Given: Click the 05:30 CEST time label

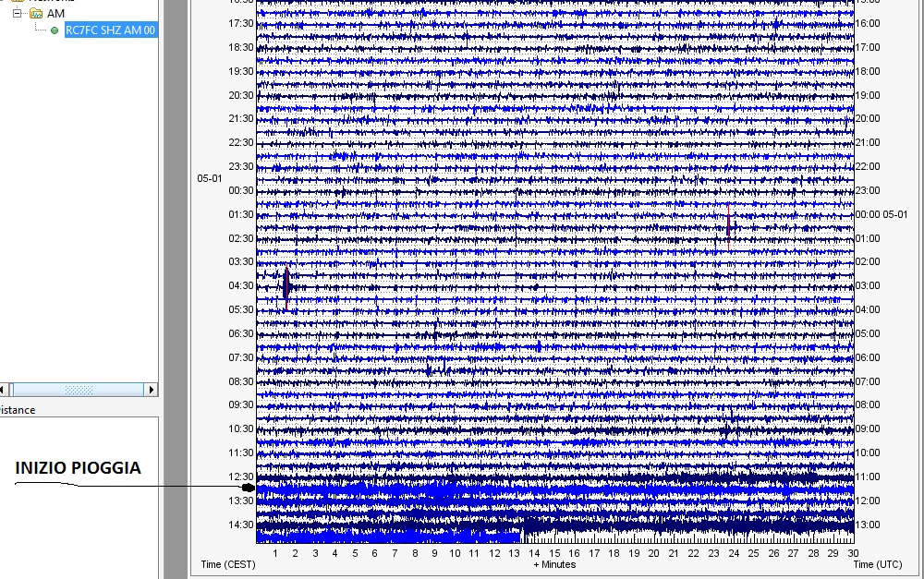Looking at the screenshot, I should coord(241,309).
